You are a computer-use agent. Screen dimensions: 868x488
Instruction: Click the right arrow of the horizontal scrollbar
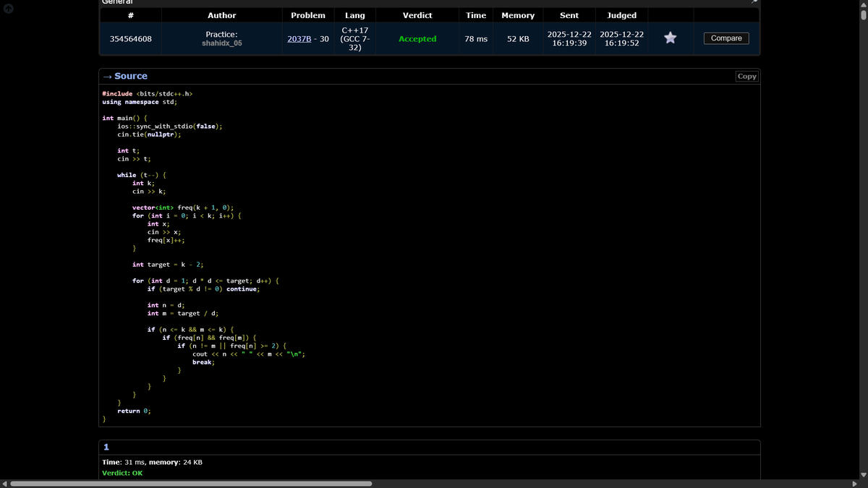854,483
